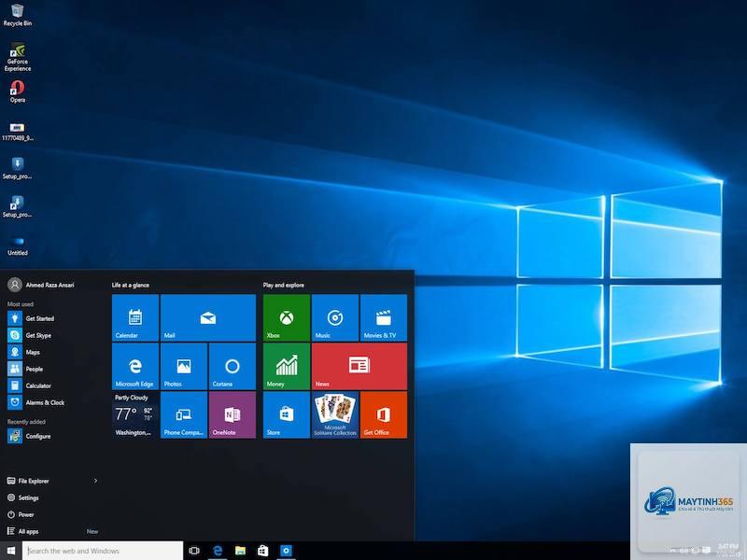Open the Calendar tile

coord(135,317)
